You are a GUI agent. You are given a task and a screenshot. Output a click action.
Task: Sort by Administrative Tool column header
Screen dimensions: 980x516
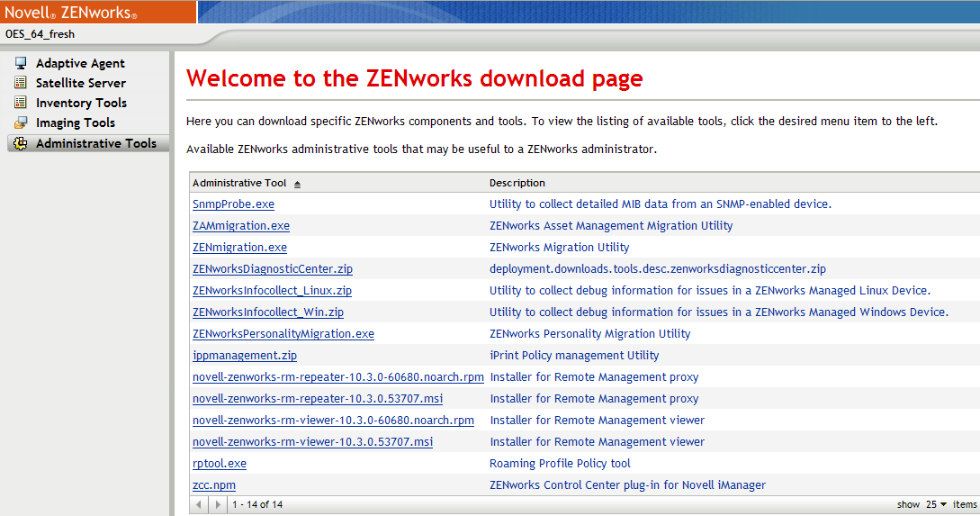239,183
